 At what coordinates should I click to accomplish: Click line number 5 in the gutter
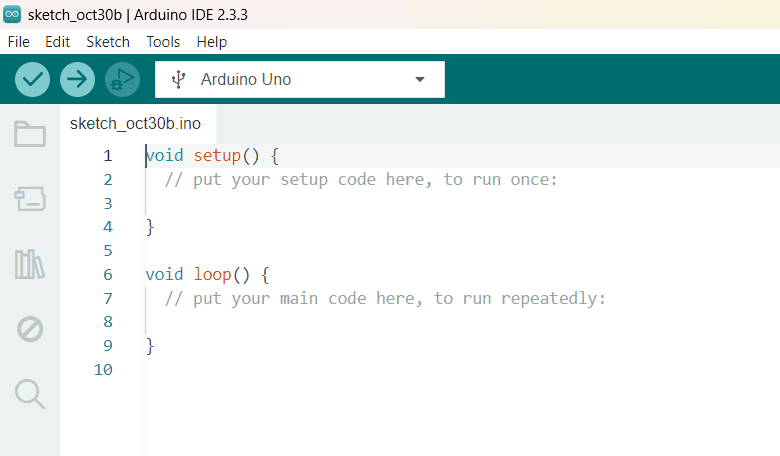(x=108, y=251)
